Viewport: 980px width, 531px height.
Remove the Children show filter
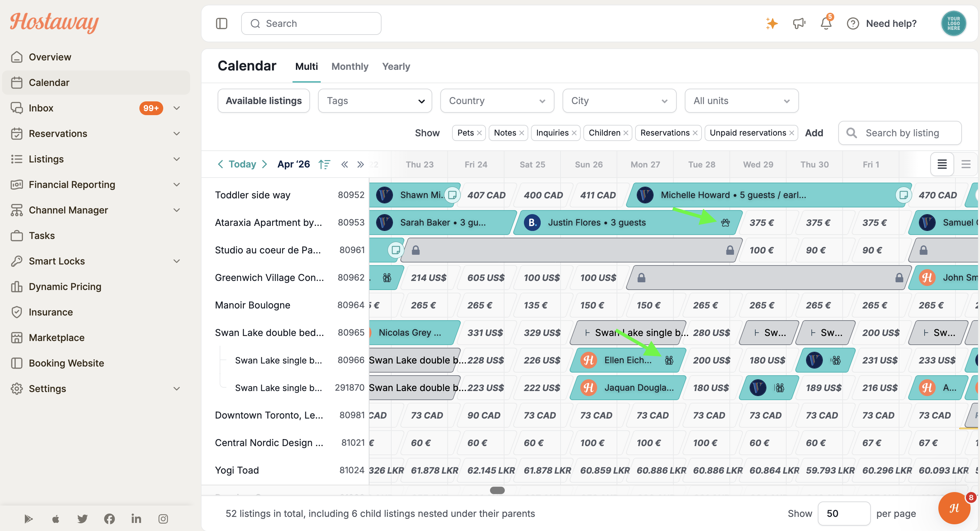click(x=626, y=133)
